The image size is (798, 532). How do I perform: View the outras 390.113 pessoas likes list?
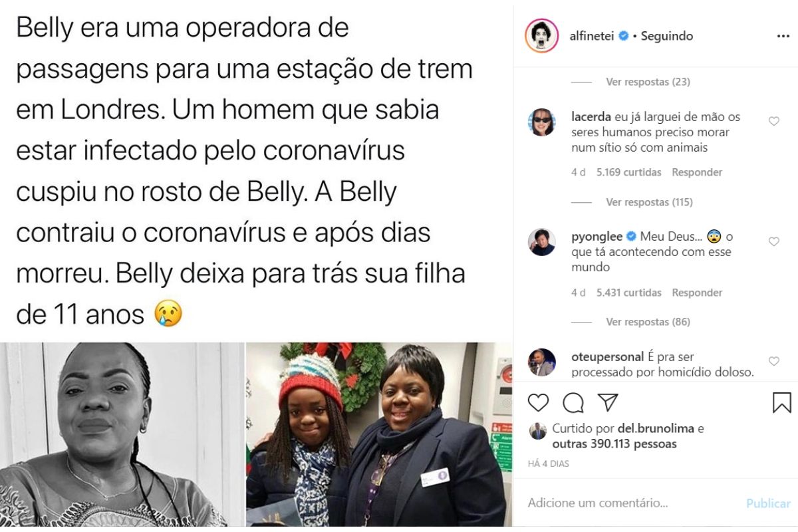(x=614, y=444)
